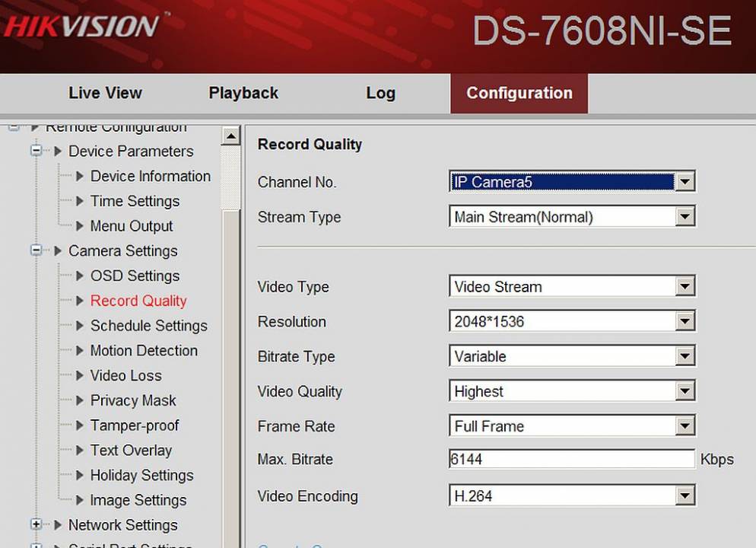
Task: Open Device Information in the tree
Action: (x=151, y=176)
